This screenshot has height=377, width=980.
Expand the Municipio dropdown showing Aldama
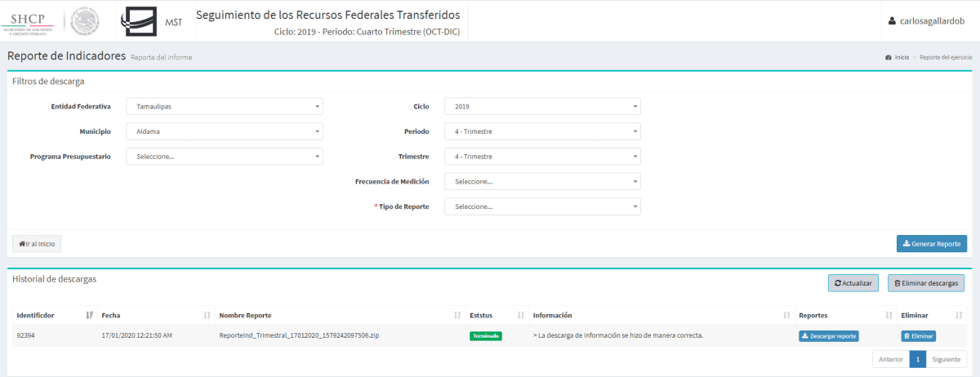(225, 131)
